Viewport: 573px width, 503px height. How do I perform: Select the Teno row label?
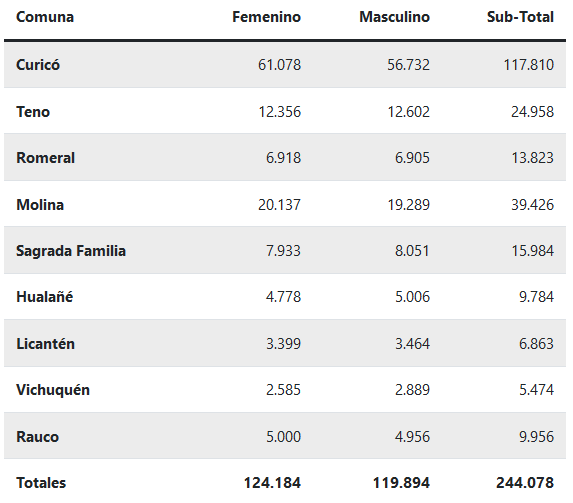coord(33,111)
